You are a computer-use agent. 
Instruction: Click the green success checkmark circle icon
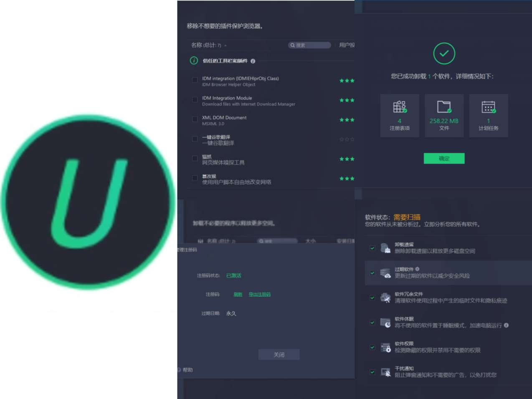[444, 53]
